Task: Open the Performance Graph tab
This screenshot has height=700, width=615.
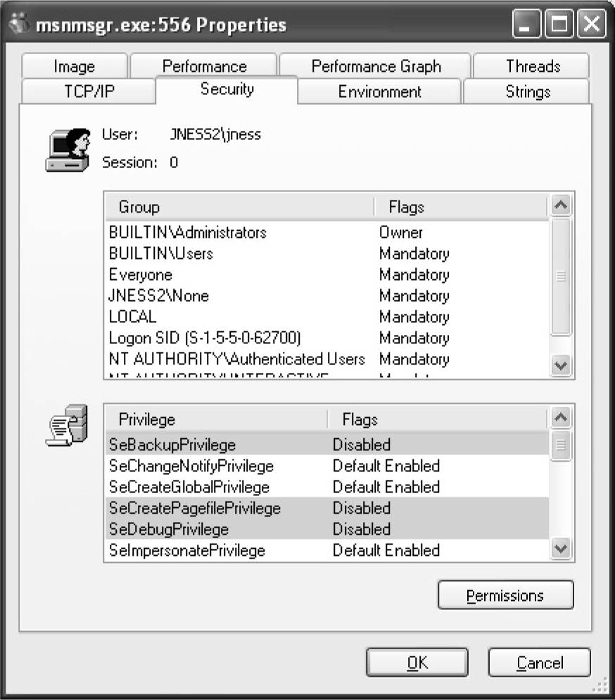Action: click(x=376, y=67)
